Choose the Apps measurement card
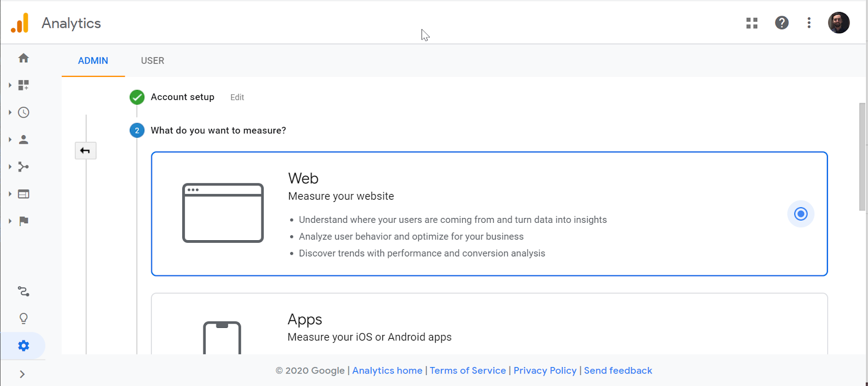The image size is (868, 386). click(x=489, y=325)
